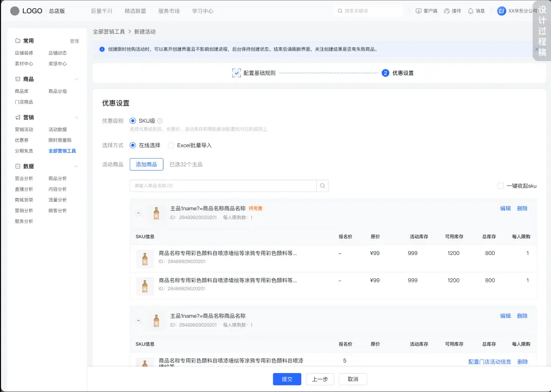Click 管理 link beside 常用
Viewport: 551px width, 392px height.
coord(74,41)
